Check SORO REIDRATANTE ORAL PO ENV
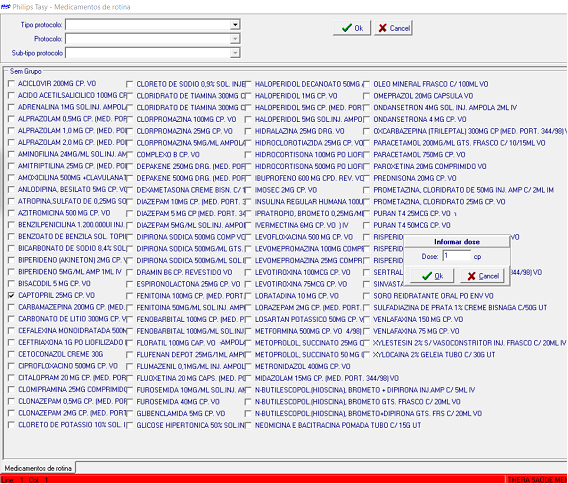568x484 pixels. (367, 296)
